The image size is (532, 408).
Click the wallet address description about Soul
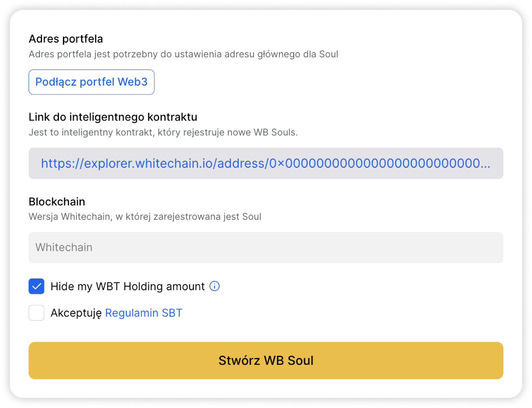[184, 54]
